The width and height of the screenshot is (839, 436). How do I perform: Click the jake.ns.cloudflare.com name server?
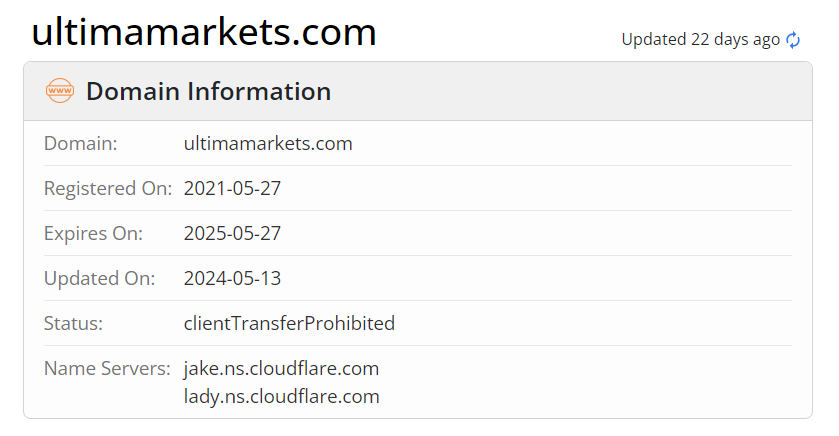pos(281,368)
